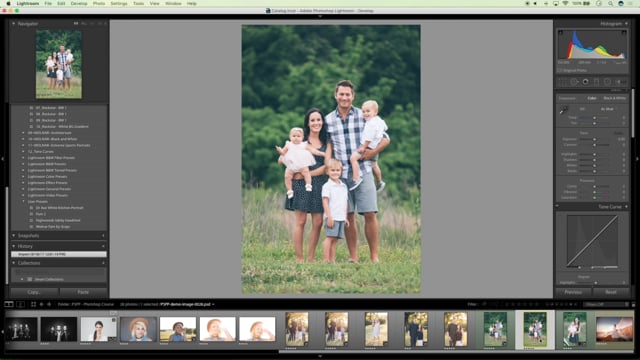Go back using filmstrip left arrow icon
Screen dimensions: 640x360
(42, 304)
